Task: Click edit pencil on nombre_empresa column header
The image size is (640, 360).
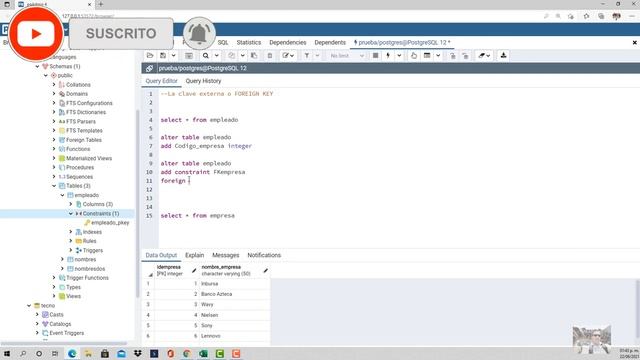Action: pos(266,270)
